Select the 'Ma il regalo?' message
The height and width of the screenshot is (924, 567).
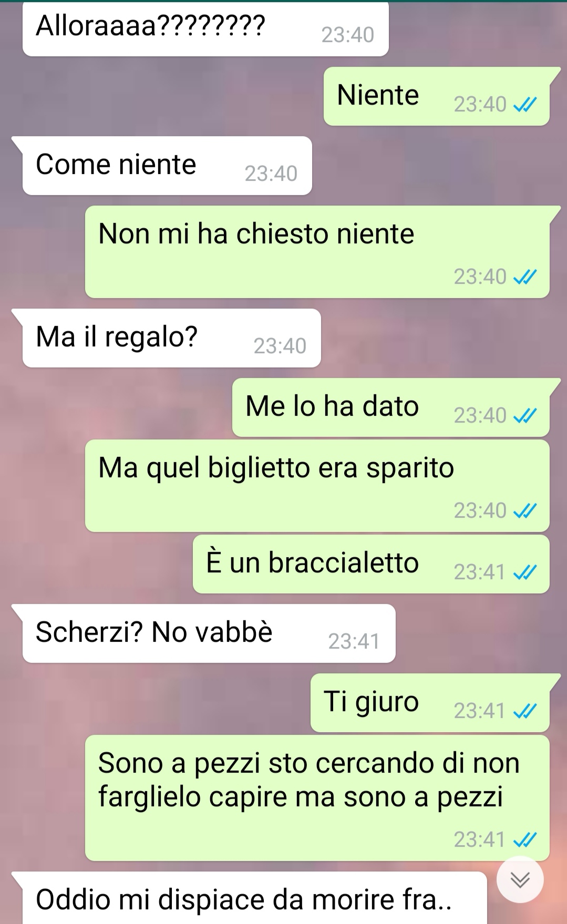coord(171,338)
